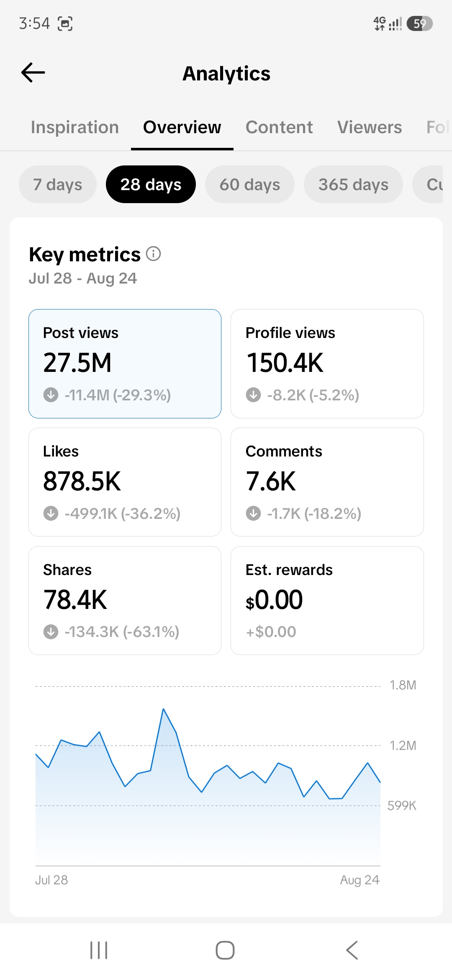Viewport: 452px width, 980px height.
Task: Select the 28 days range chip
Action: (151, 184)
